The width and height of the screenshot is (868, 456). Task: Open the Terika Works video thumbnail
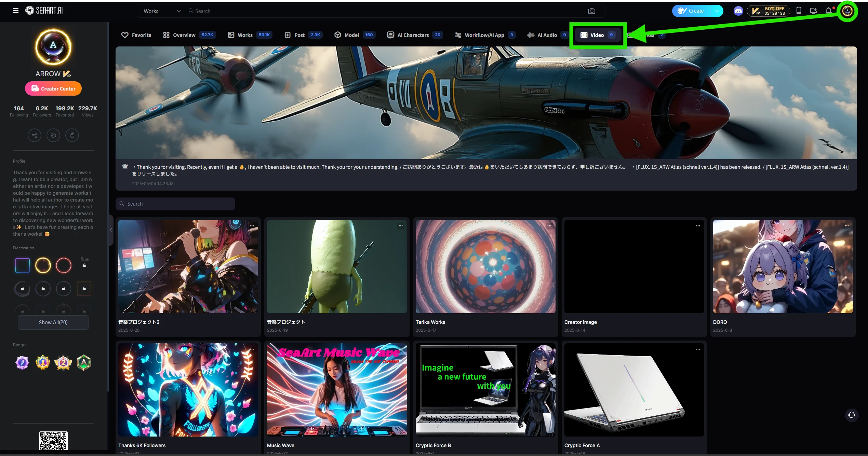click(485, 266)
